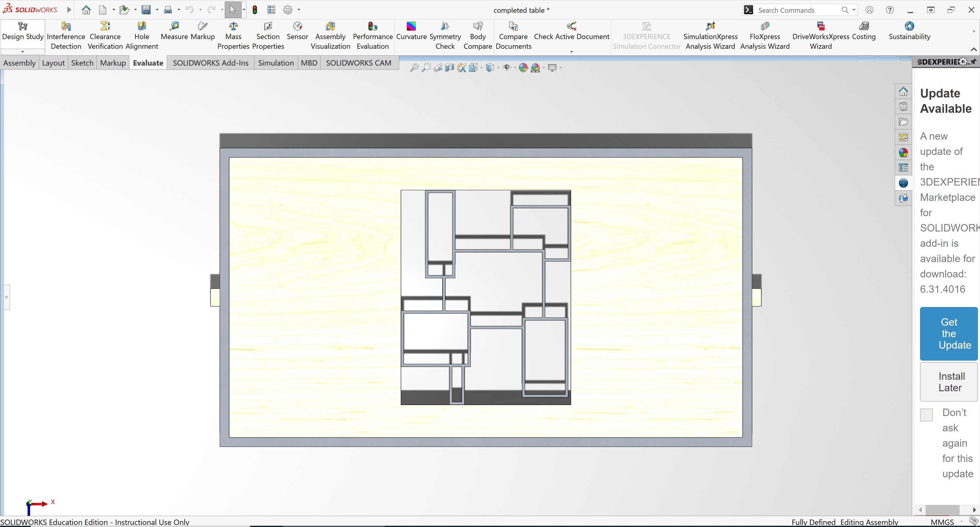980x527 pixels.
Task: Expand the Check Active Document dropdown
Action: click(x=571, y=51)
